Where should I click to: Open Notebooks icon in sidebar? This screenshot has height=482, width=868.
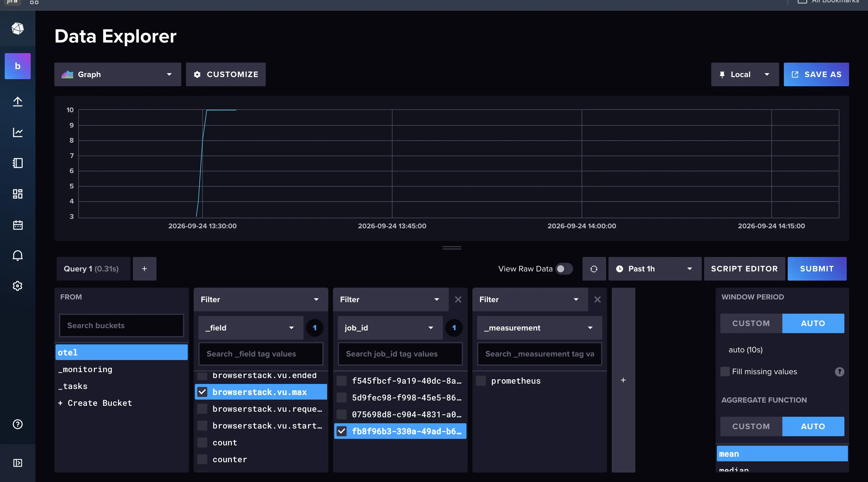[x=17, y=163]
